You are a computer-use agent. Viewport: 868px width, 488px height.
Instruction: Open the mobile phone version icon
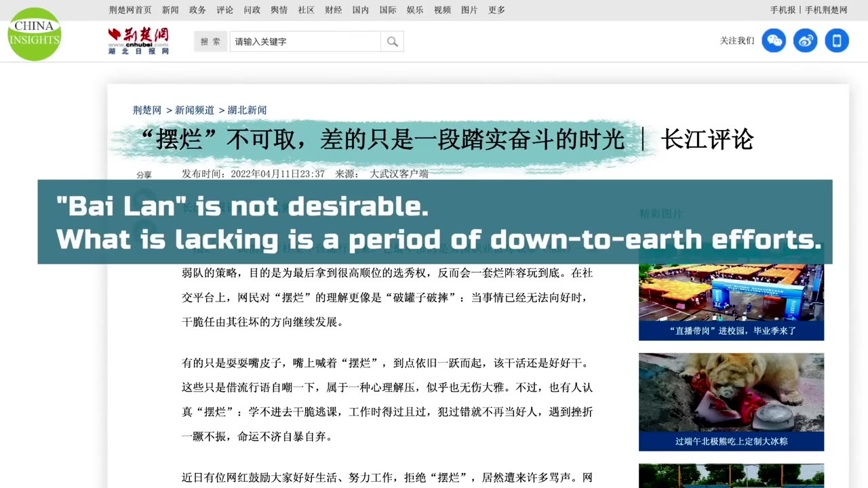point(837,41)
